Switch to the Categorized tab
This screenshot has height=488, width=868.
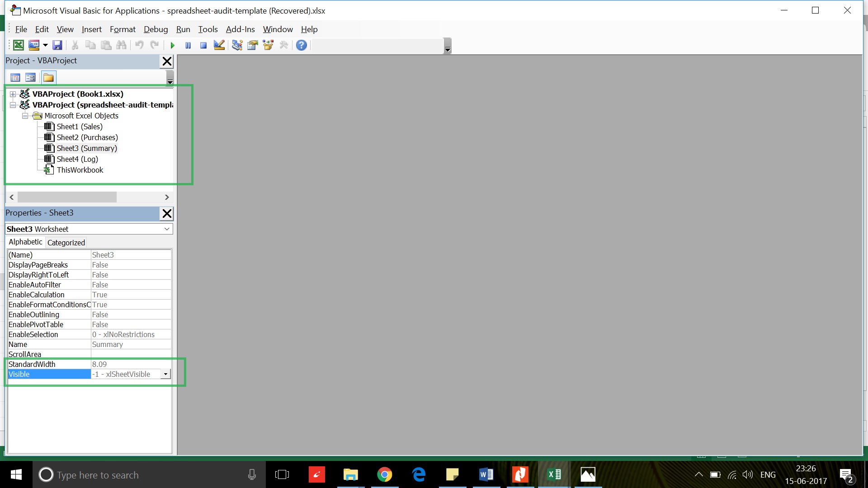point(66,243)
